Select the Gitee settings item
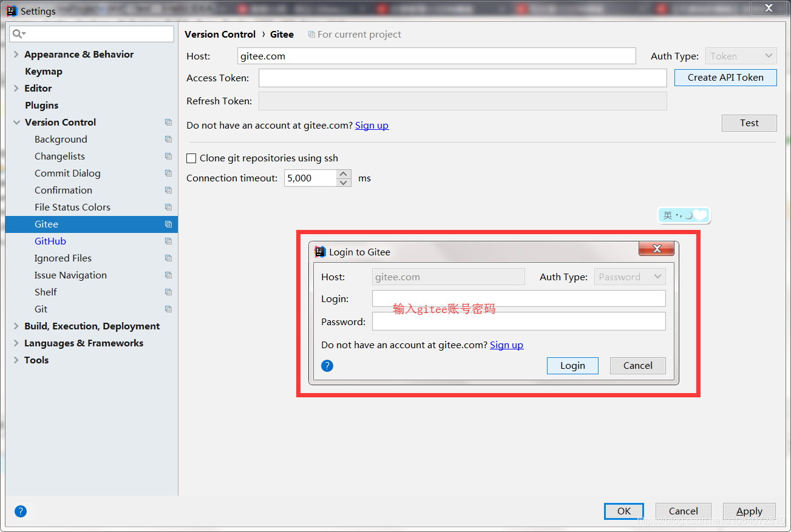This screenshot has width=791, height=532. point(92,224)
